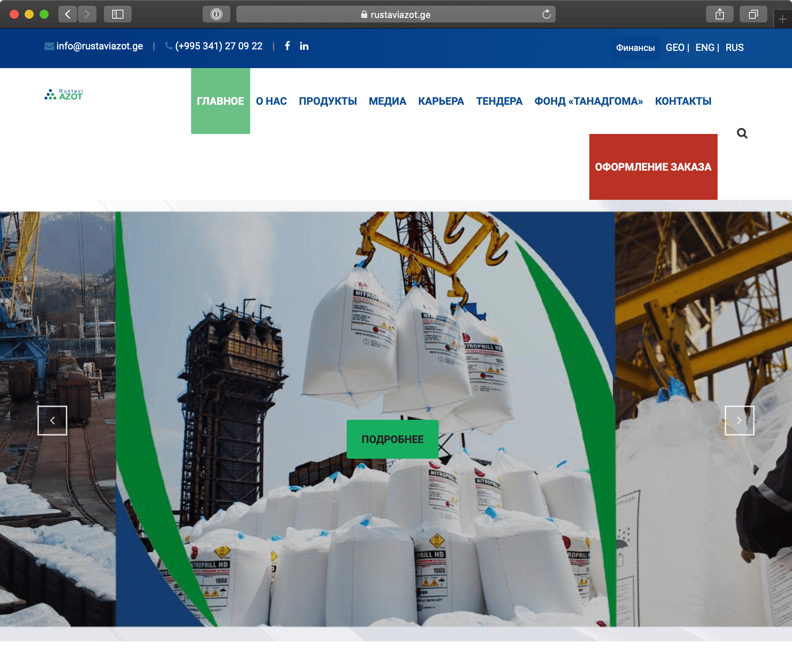
Task: Open the О НАС menu item
Action: (x=271, y=101)
